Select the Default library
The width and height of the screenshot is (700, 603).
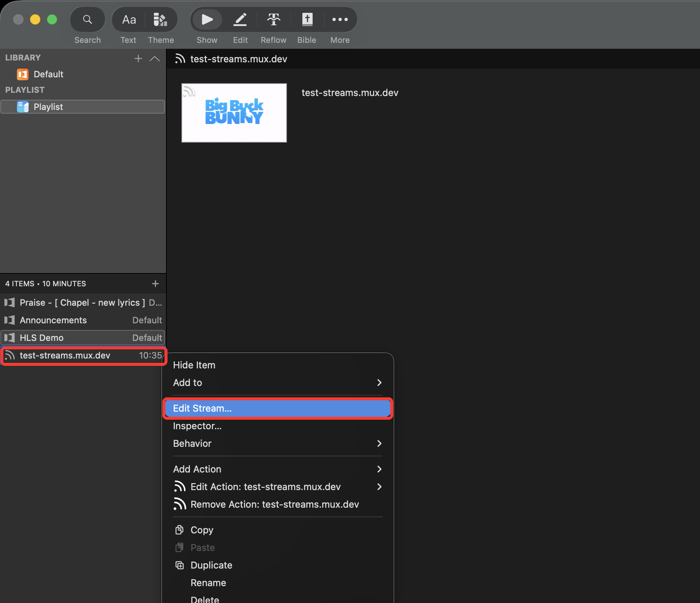point(83,74)
